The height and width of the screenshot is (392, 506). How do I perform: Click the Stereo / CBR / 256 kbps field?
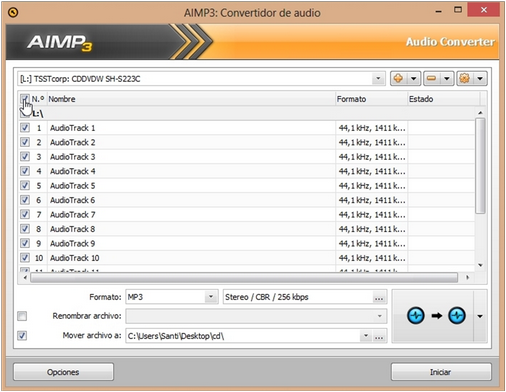coord(298,297)
